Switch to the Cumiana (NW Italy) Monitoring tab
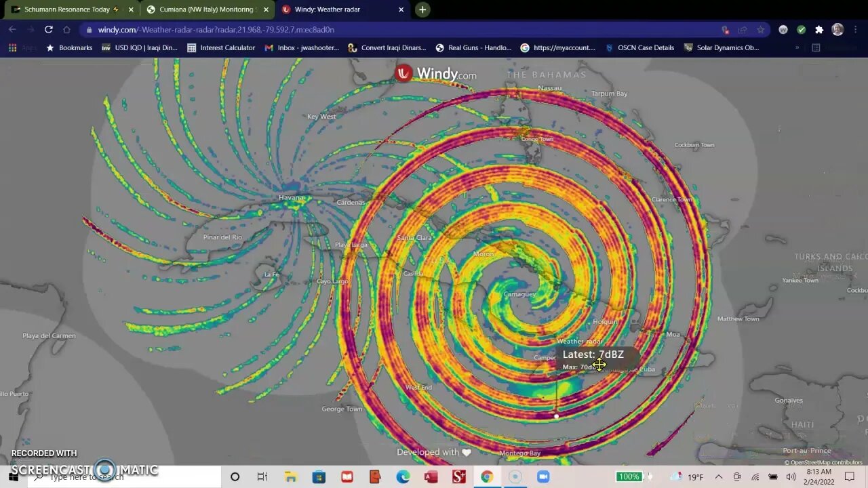 (206, 9)
